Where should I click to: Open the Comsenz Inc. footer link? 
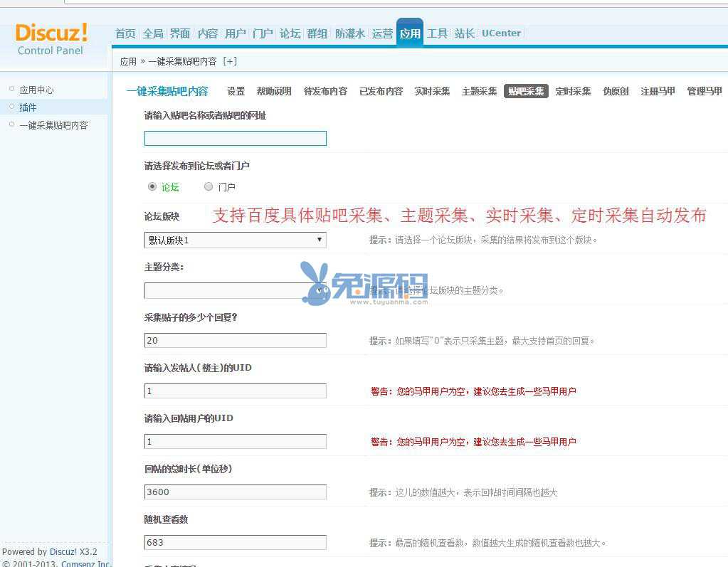click(x=85, y=563)
